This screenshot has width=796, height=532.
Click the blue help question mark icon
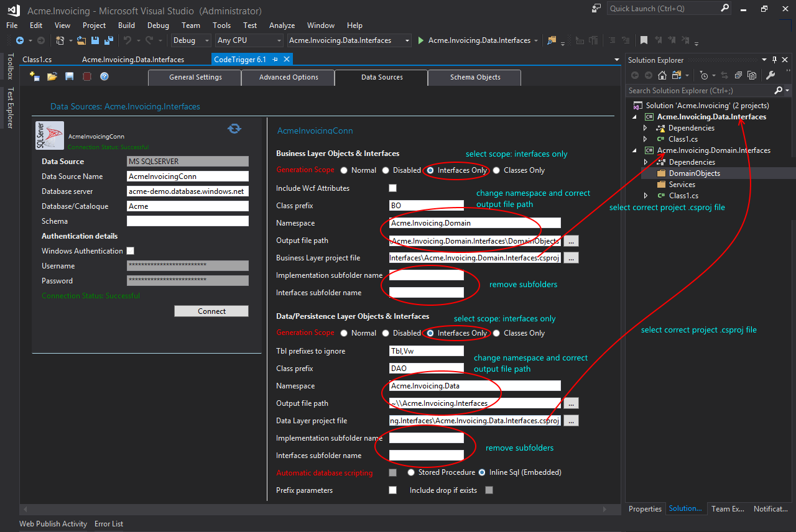coord(104,76)
